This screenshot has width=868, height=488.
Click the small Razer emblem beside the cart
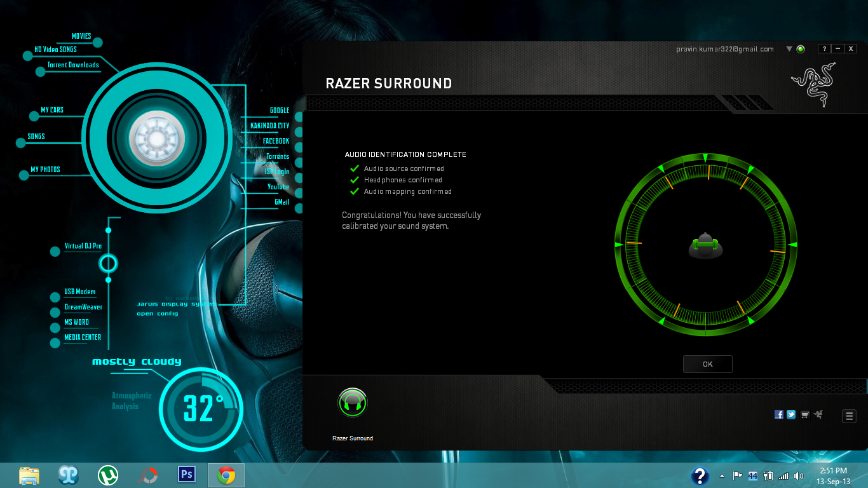point(818,414)
